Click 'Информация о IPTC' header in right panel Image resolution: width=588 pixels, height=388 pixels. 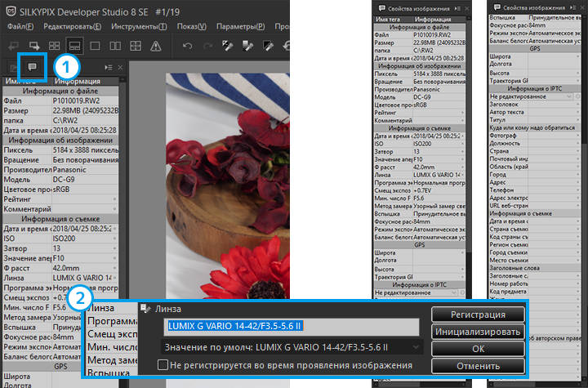tap(534, 88)
